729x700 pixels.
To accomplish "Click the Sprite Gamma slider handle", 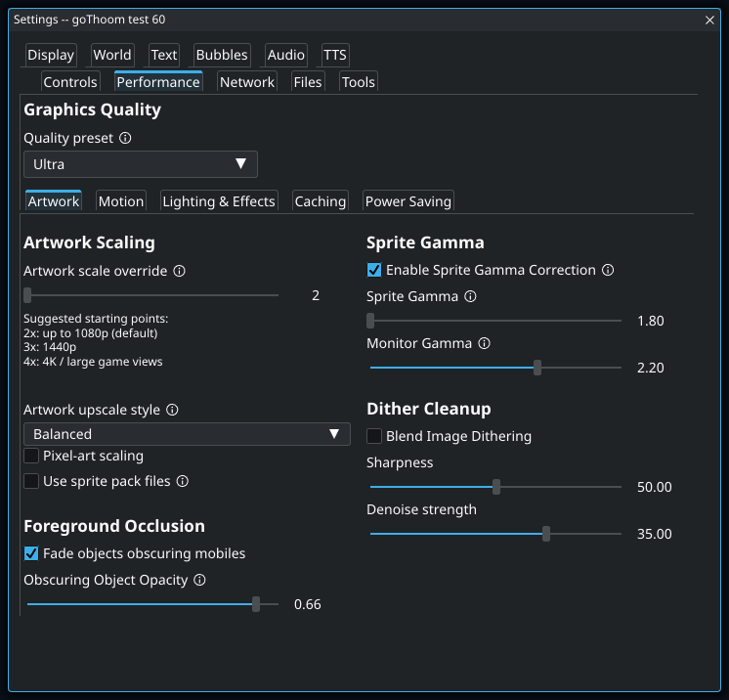I will click(x=370, y=321).
